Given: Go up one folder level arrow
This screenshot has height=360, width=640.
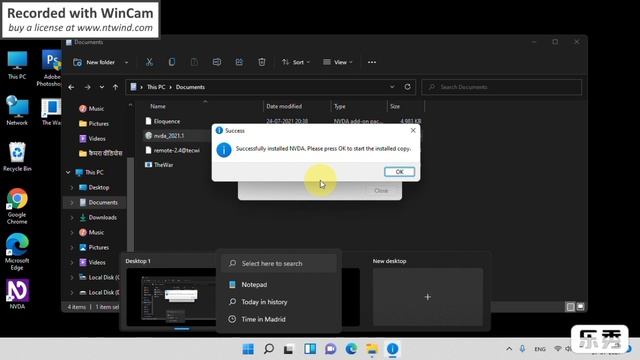Looking at the screenshot, I should point(116,87).
